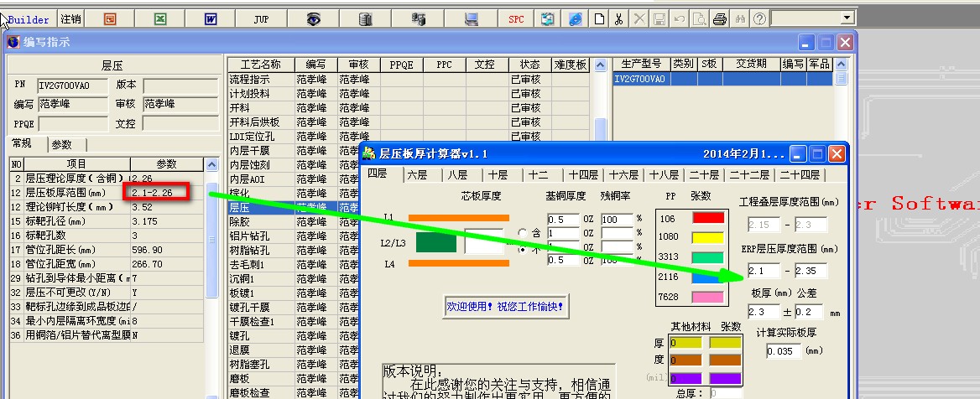Click the green swatch for PP 3313
The image size is (980, 399).
point(708,257)
